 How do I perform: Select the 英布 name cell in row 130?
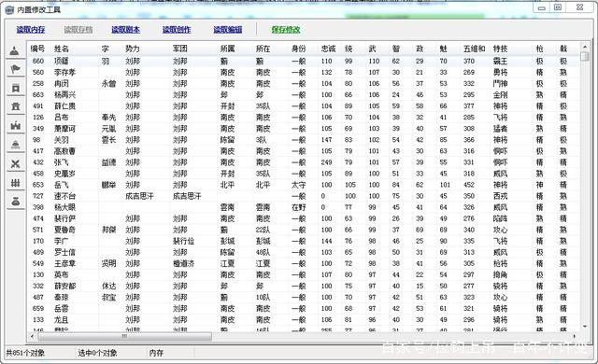[62, 275]
